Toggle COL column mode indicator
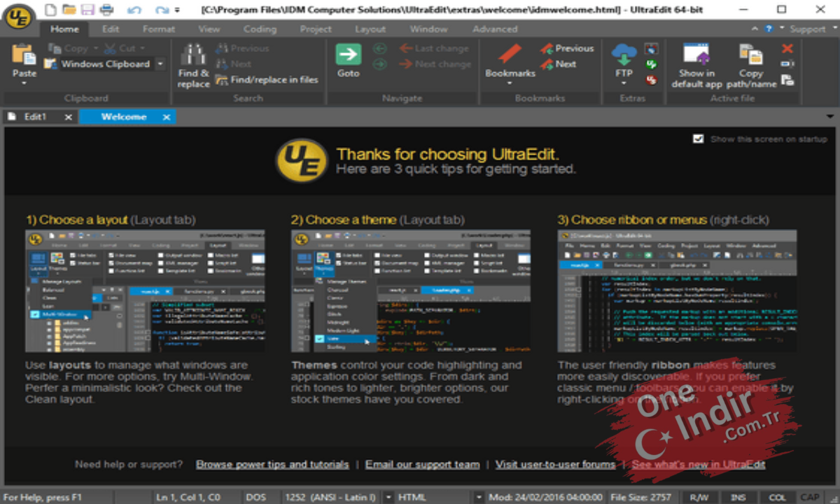Screen dimensions: 840x504 click(x=778, y=497)
